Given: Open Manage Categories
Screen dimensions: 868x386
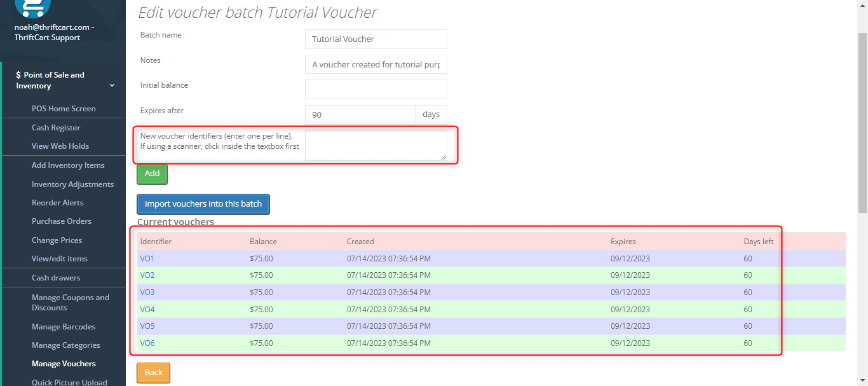Looking at the screenshot, I should click(65, 345).
